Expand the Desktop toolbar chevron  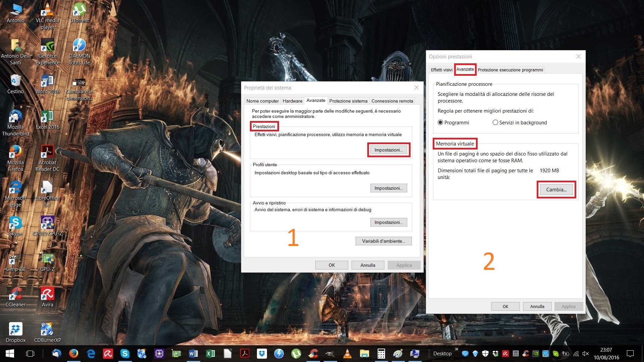(x=457, y=349)
